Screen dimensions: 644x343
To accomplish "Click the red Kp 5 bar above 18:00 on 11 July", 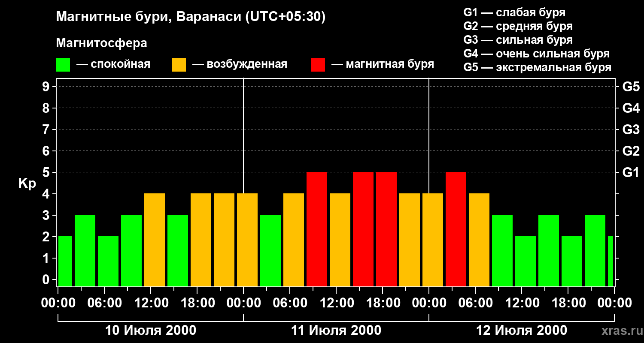I will point(386,229).
